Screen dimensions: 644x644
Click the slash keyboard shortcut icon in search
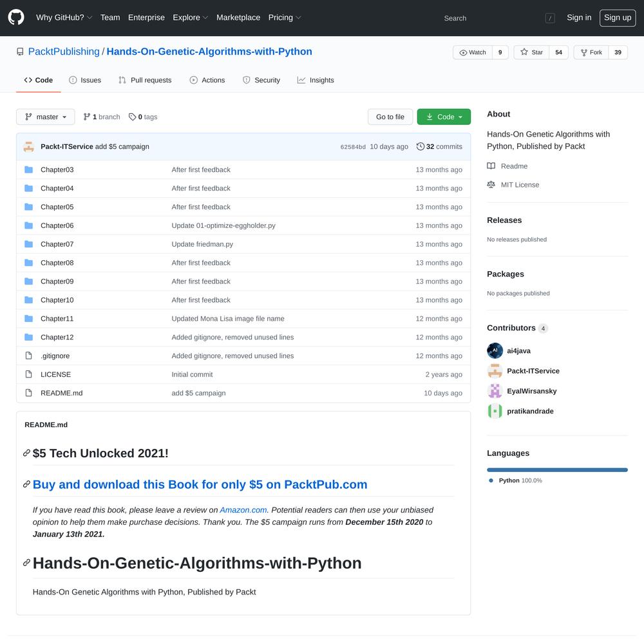(550, 18)
